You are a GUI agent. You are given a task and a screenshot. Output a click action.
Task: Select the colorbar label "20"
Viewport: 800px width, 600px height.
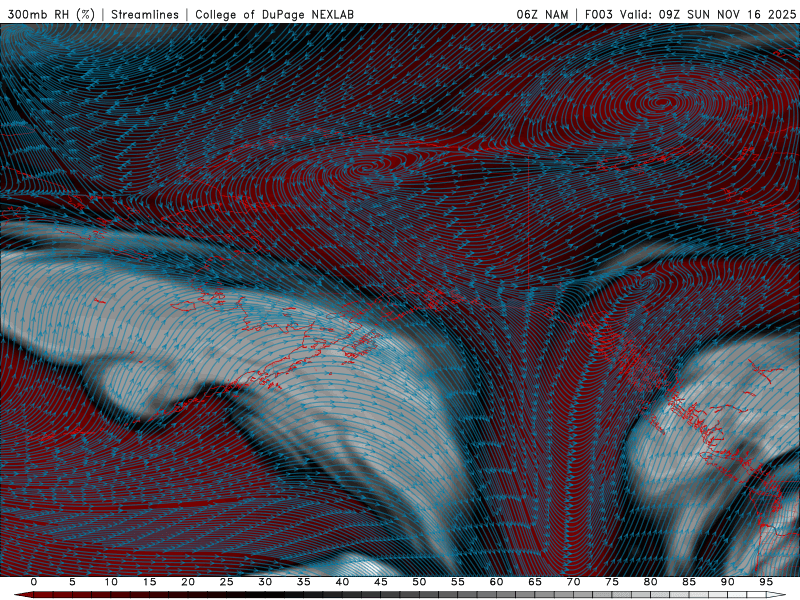[x=188, y=582]
